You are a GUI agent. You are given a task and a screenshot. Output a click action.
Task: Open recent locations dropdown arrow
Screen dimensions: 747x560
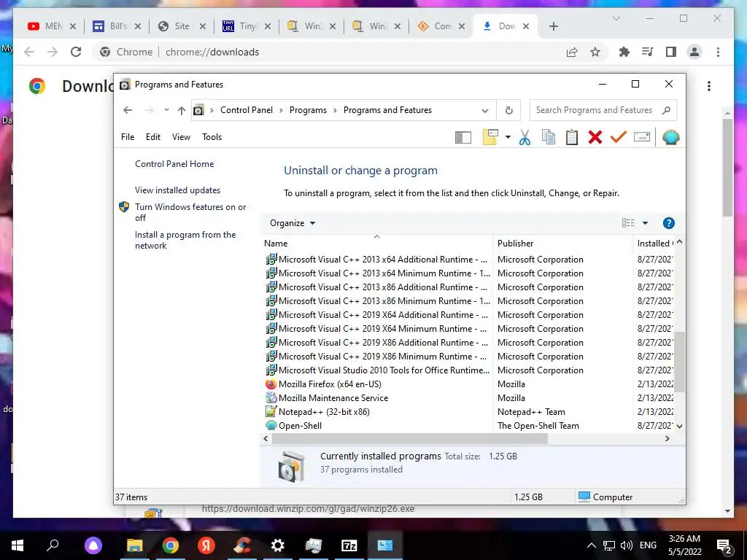tap(166, 110)
